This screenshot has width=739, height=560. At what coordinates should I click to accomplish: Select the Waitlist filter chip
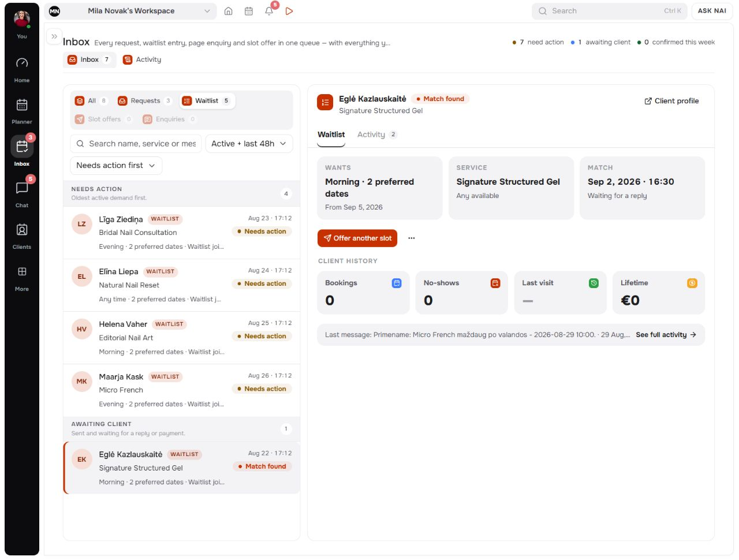click(207, 101)
